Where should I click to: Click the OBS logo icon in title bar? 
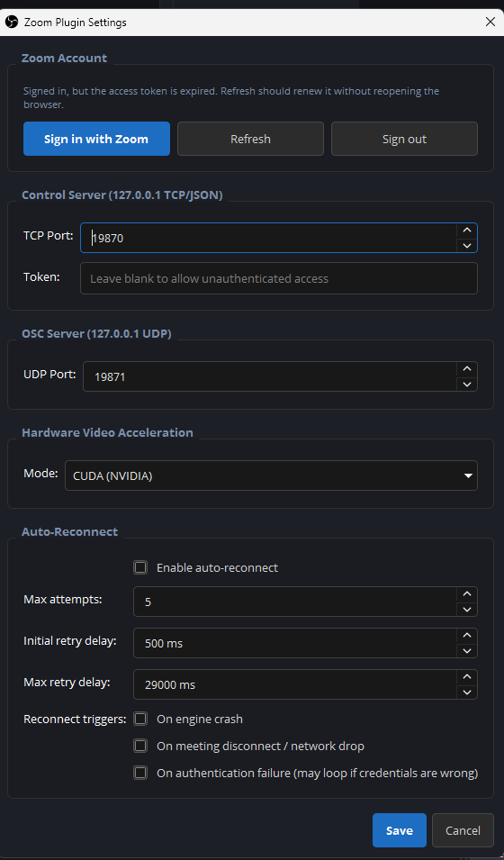(12, 23)
